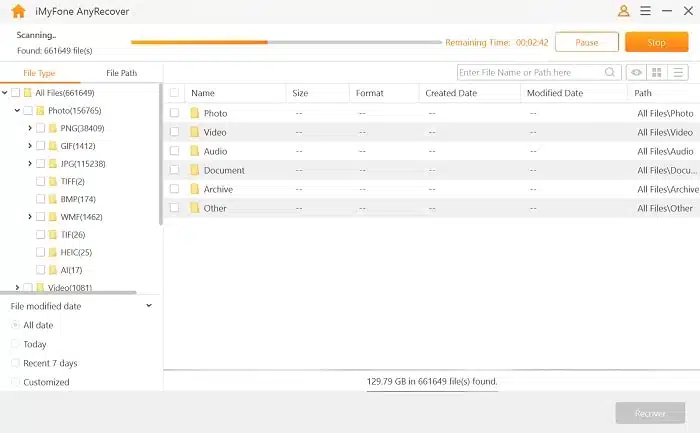Click the file name search field
This screenshot has height=433, width=700.
[529, 73]
